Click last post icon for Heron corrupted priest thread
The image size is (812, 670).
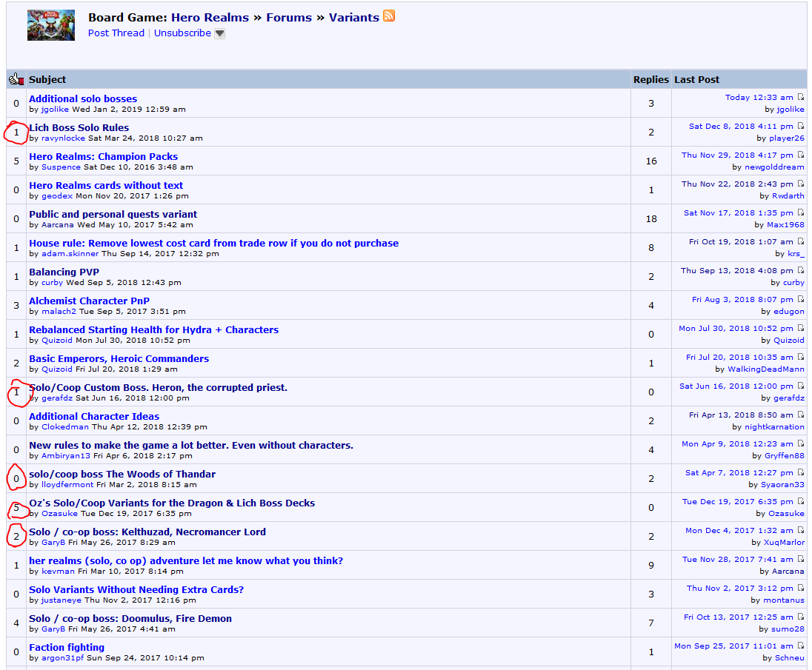coord(801,386)
